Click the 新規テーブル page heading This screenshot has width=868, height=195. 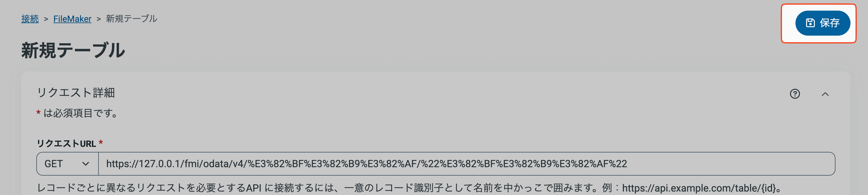point(73,51)
